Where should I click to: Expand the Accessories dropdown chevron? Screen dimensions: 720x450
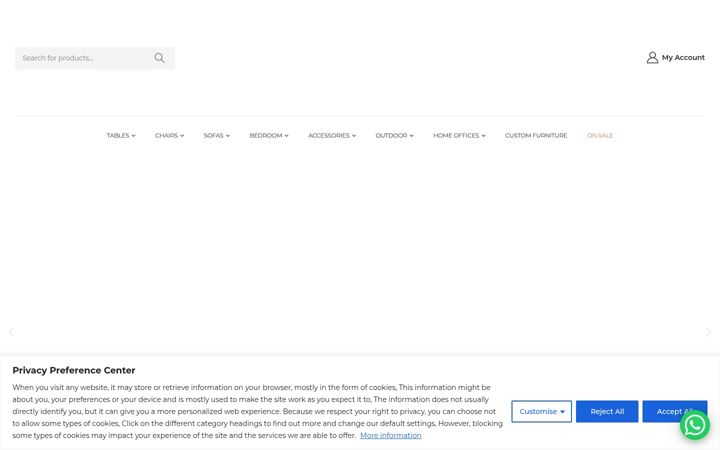click(x=354, y=136)
